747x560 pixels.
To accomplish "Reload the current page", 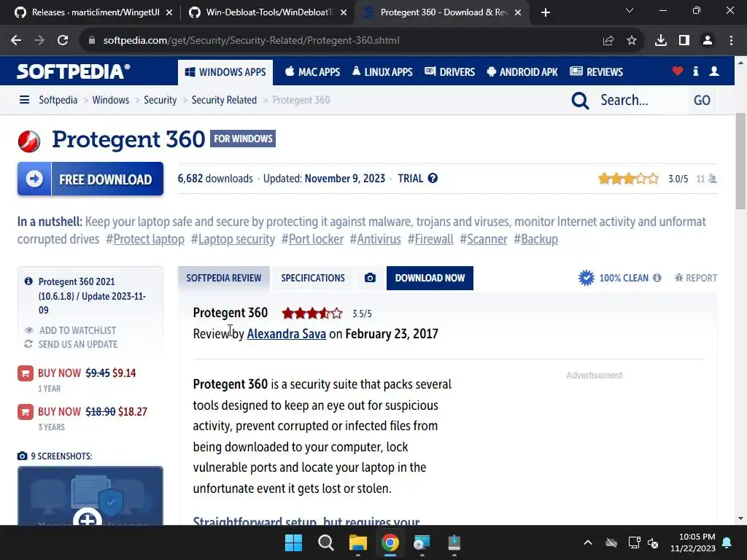I will 63,41.
